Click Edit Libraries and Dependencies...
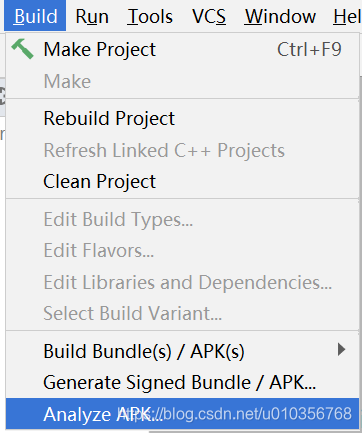 tap(182, 282)
